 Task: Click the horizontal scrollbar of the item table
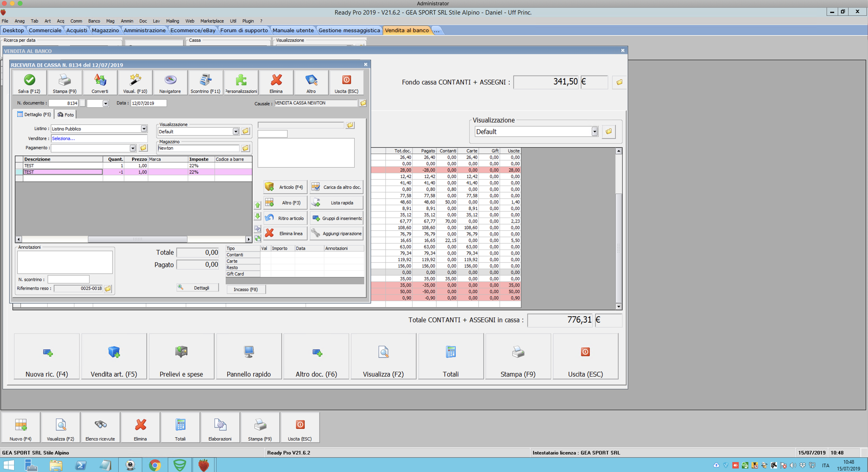(137, 239)
